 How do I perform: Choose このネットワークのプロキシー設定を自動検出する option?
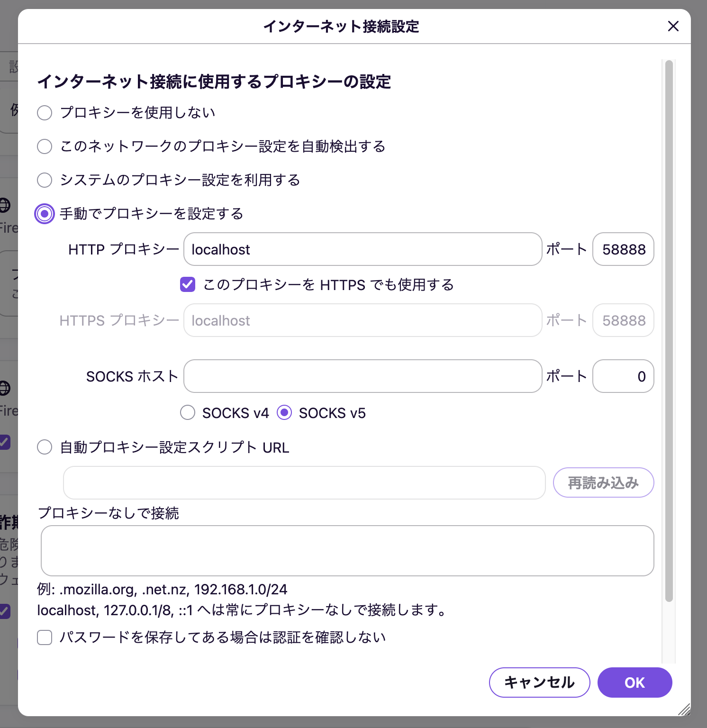45,146
